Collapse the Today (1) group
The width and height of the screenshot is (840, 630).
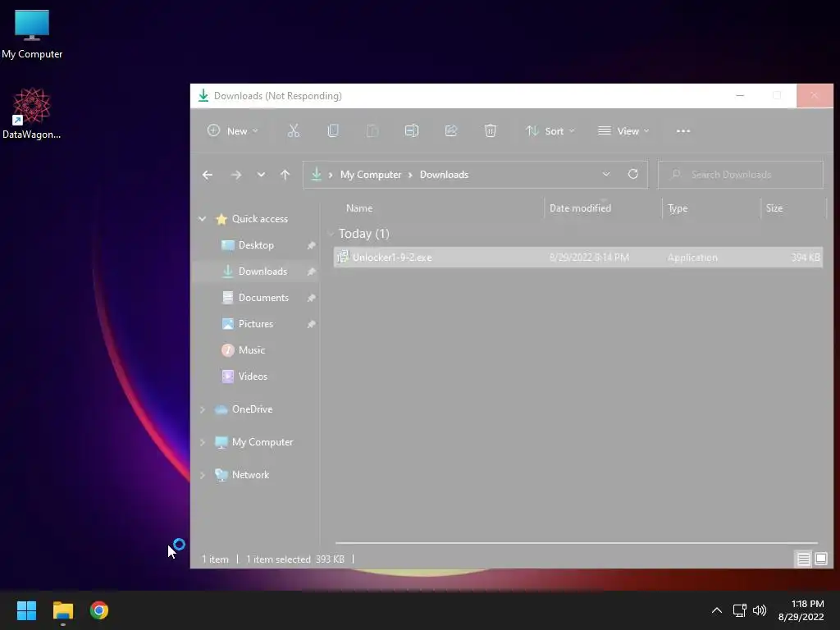331,234
